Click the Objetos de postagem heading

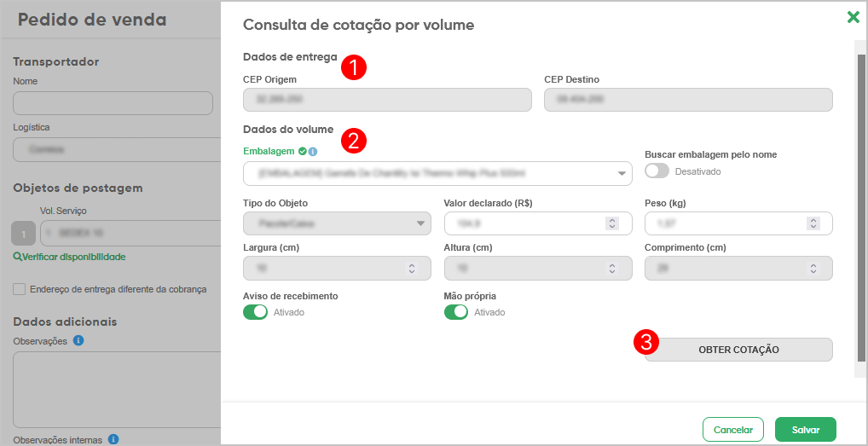(x=78, y=188)
